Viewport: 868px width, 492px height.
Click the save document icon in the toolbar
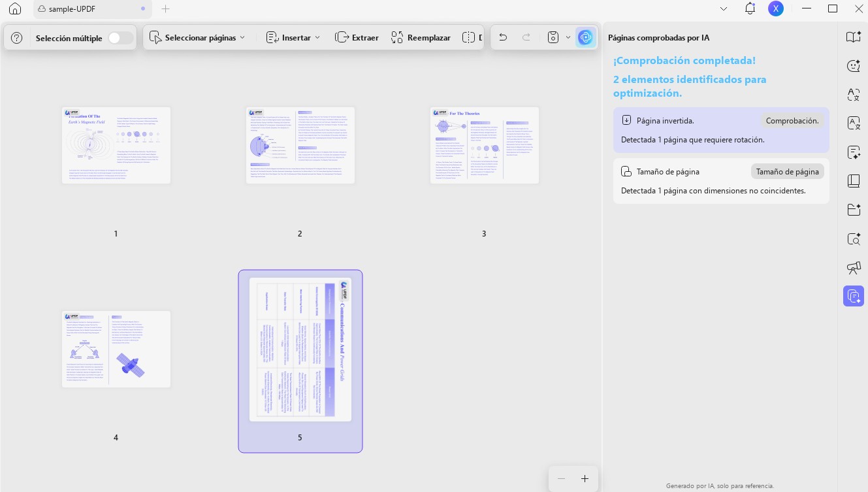coord(553,37)
